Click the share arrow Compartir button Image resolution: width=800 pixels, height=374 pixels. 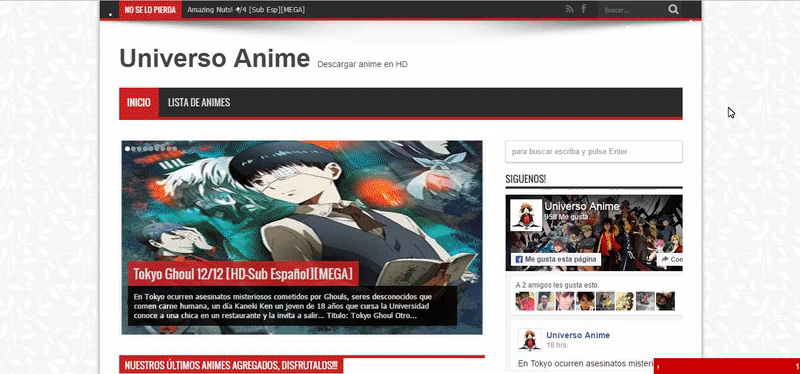670,260
